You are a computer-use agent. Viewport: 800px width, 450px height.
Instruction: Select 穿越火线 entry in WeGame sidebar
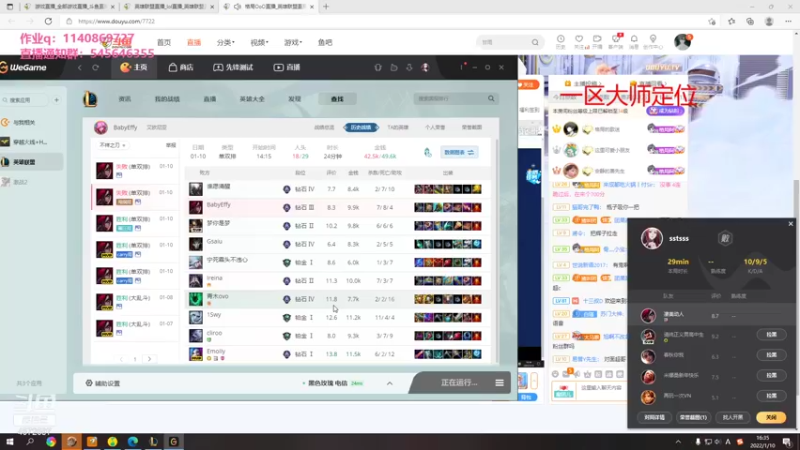pyautogui.click(x=31, y=142)
